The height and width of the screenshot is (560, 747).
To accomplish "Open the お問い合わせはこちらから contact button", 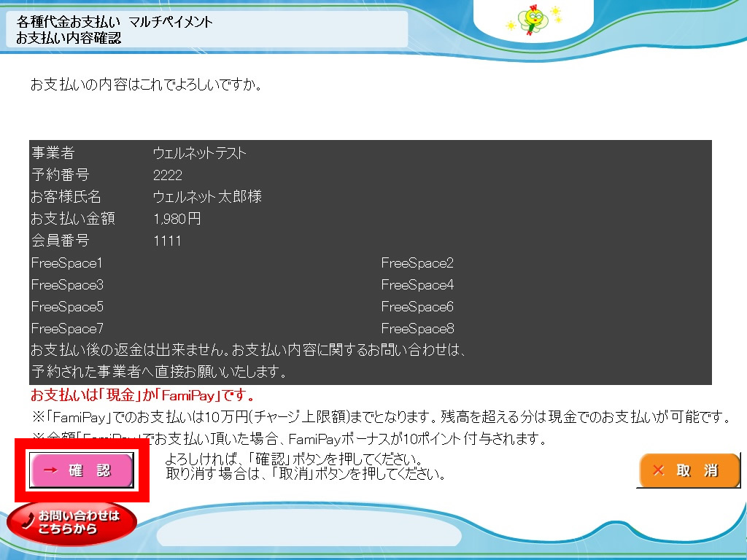I will pos(72,522).
